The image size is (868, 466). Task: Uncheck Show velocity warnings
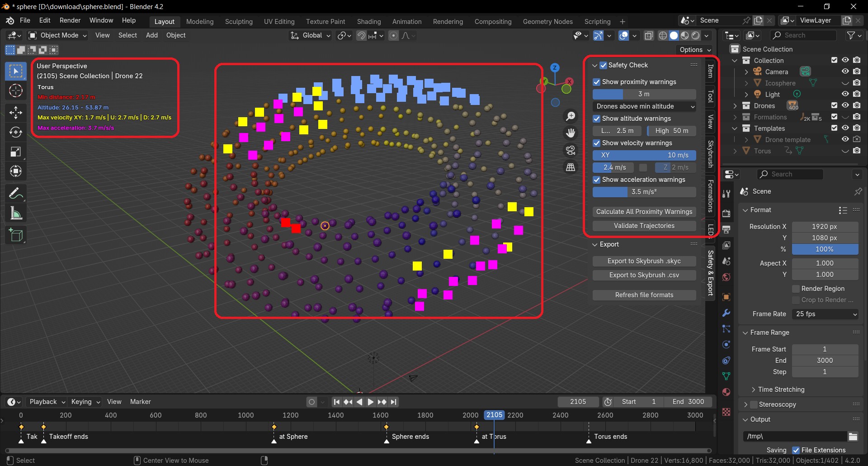[596, 143]
